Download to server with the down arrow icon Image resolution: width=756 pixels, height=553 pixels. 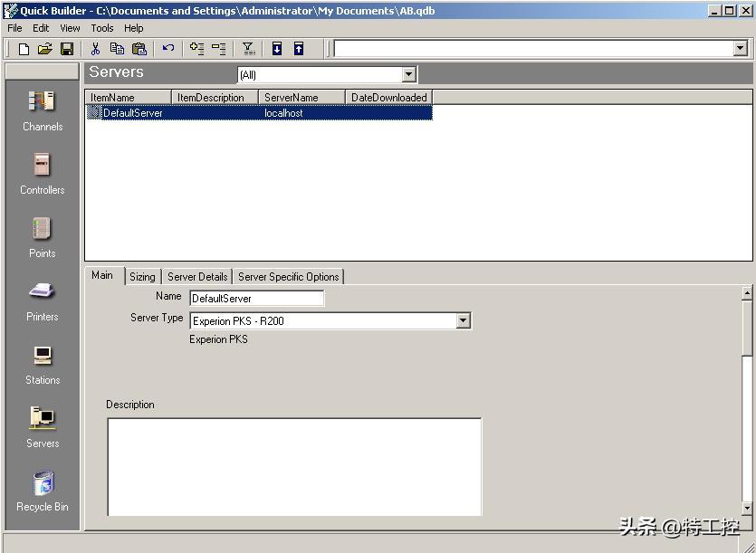[x=277, y=49]
